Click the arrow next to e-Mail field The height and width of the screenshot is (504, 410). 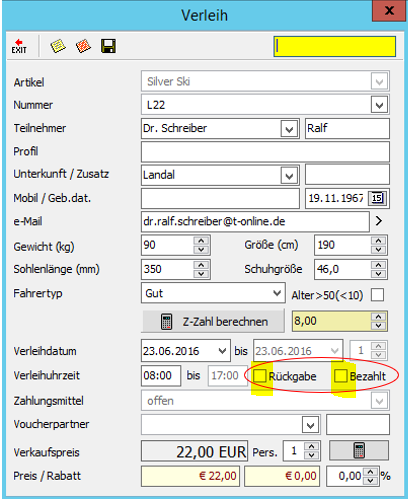379,221
